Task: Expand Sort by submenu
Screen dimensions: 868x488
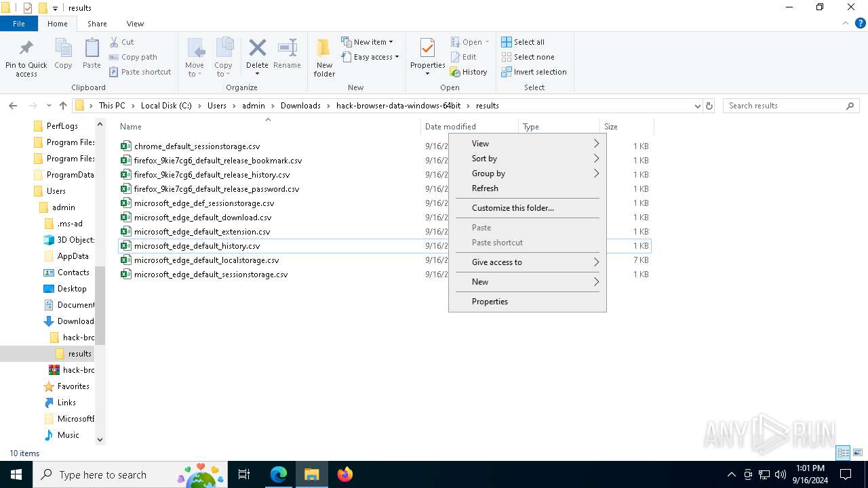Action: [528, 159]
